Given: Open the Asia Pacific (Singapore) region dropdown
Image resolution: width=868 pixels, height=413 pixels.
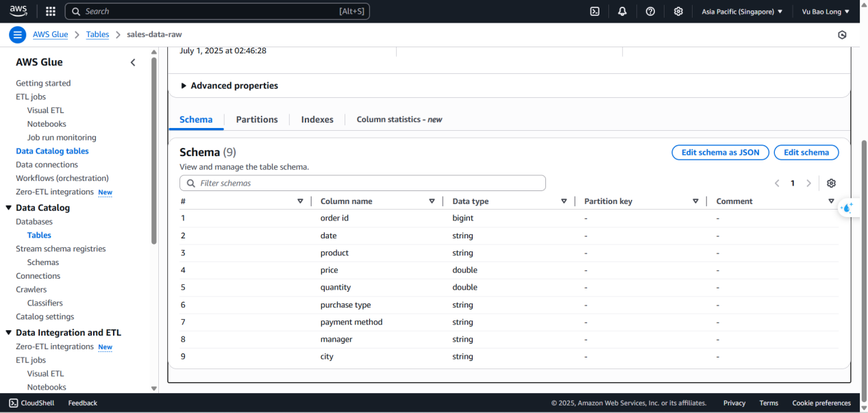Looking at the screenshot, I should tap(742, 12).
